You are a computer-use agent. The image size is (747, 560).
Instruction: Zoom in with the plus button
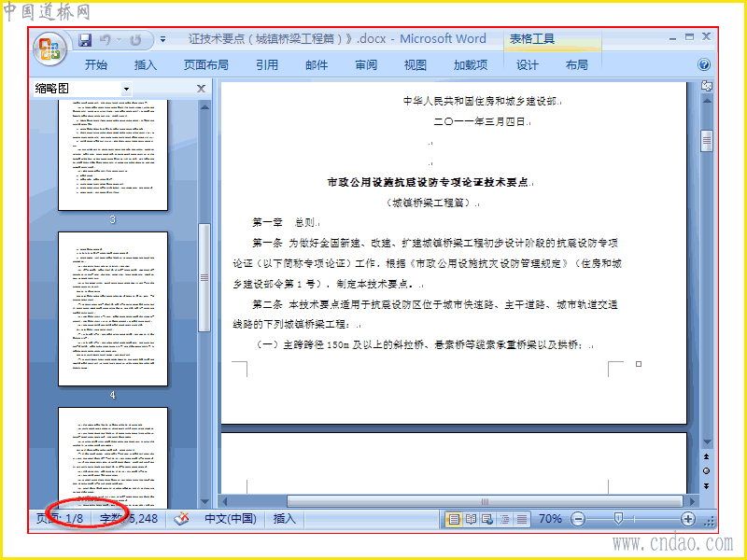click(687, 519)
